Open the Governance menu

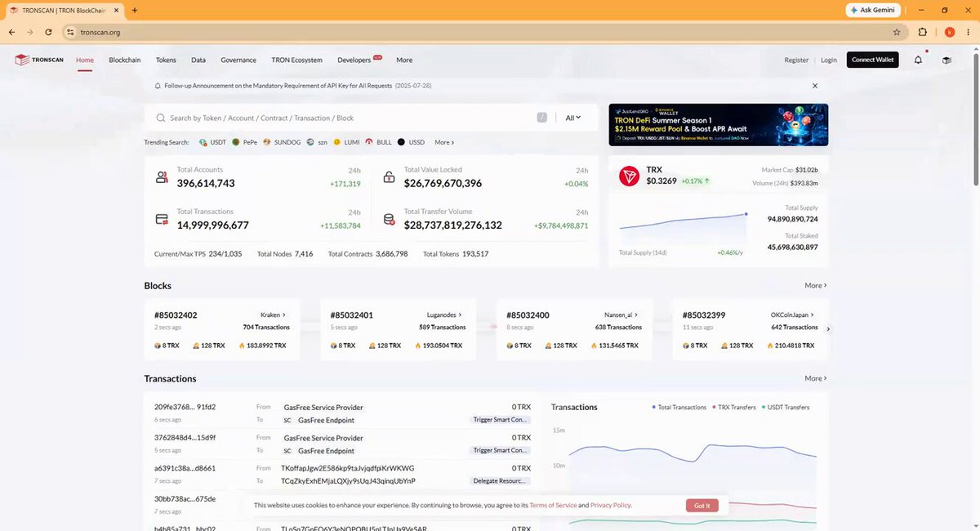(x=238, y=60)
